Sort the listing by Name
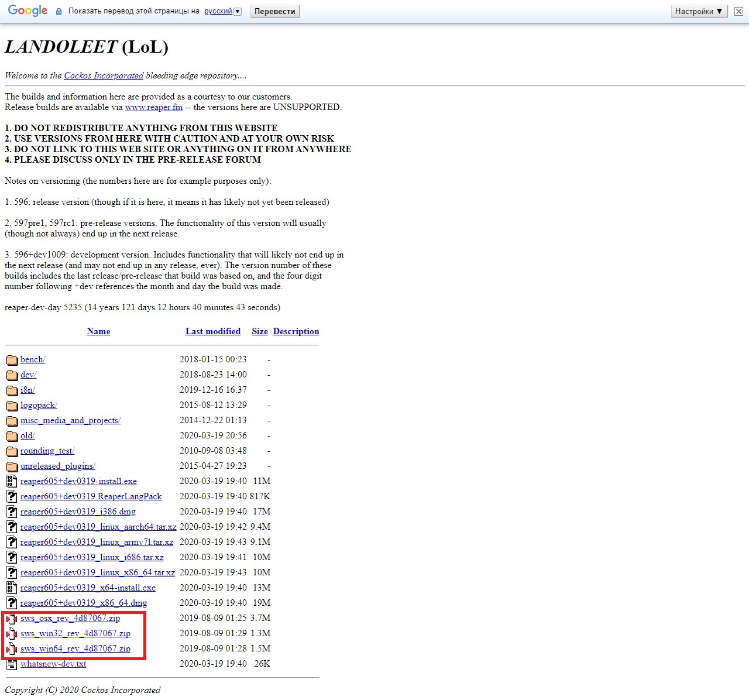This screenshot has width=749, height=700. (x=98, y=331)
